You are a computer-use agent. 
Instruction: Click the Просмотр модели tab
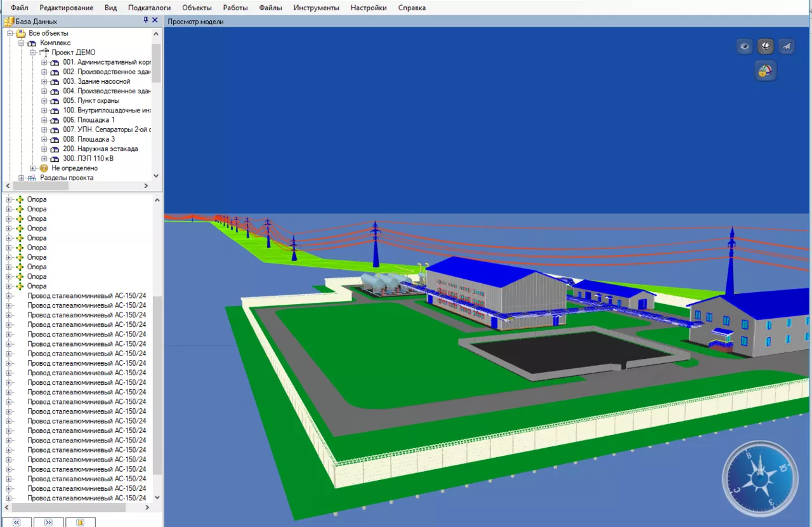tap(195, 22)
